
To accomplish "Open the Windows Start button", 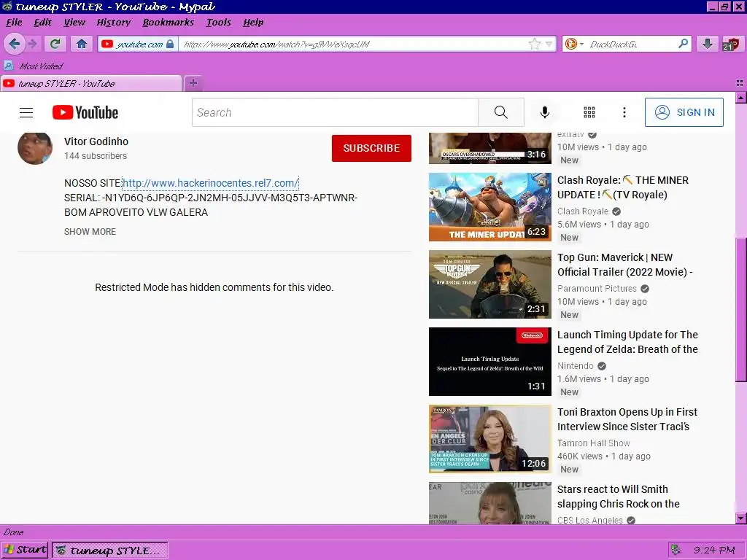I will [x=25, y=550].
